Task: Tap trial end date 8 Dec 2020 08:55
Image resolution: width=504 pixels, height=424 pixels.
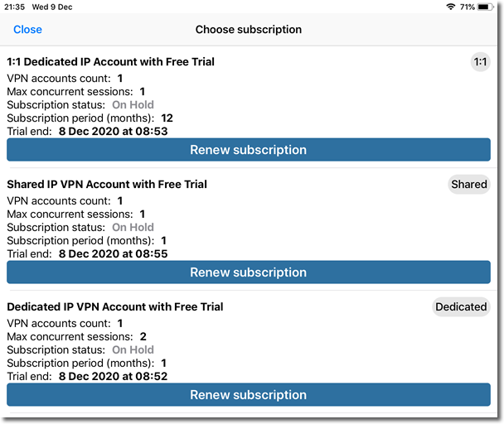Action: (x=114, y=253)
